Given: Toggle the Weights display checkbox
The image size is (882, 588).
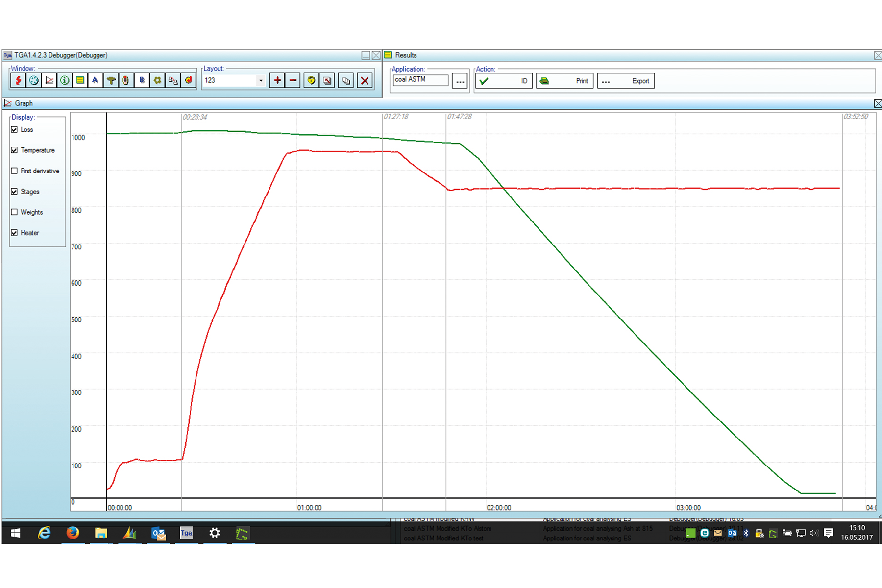Looking at the screenshot, I should click(x=14, y=212).
